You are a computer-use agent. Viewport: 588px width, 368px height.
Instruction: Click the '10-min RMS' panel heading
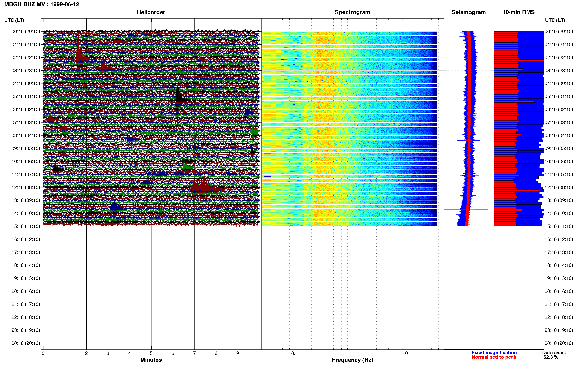(518, 12)
